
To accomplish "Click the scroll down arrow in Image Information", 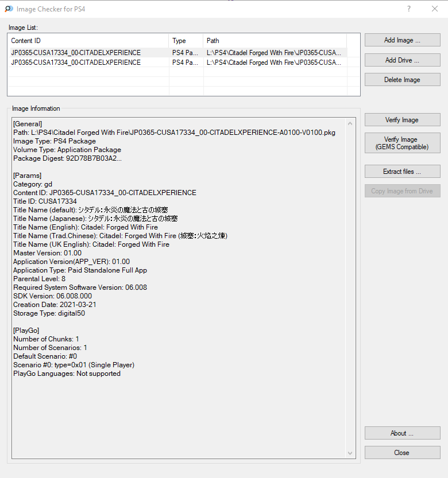I will (350, 453).
